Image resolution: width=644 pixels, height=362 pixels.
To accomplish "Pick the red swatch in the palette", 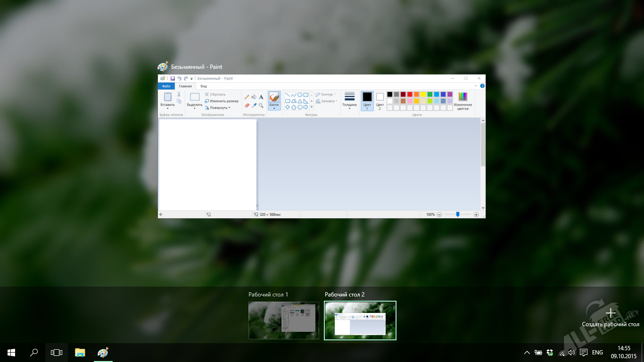I will (410, 94).
